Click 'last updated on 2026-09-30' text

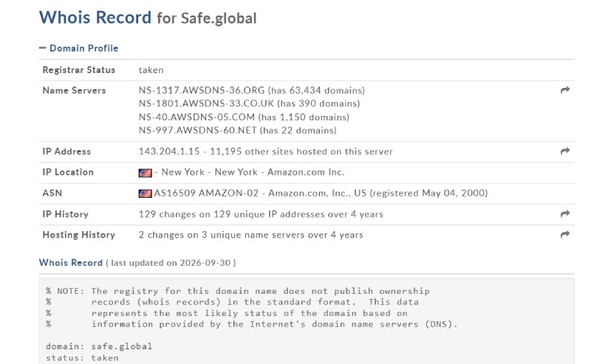171,263
